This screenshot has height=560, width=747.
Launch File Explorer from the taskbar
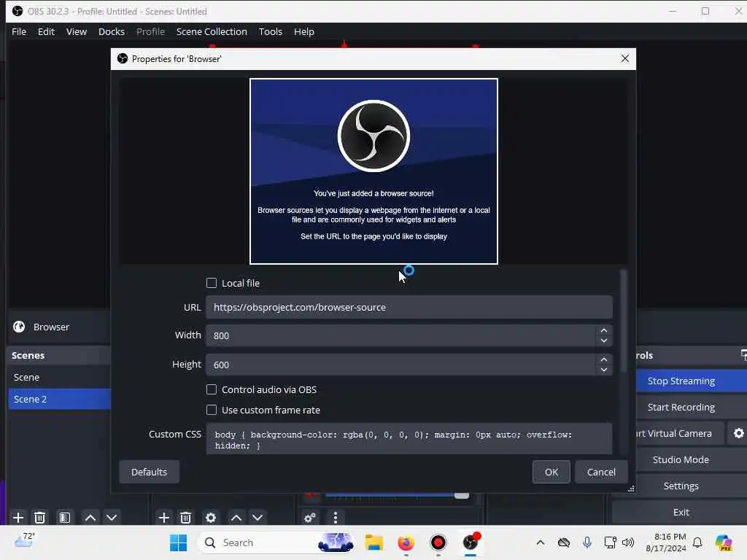(374, 542)
